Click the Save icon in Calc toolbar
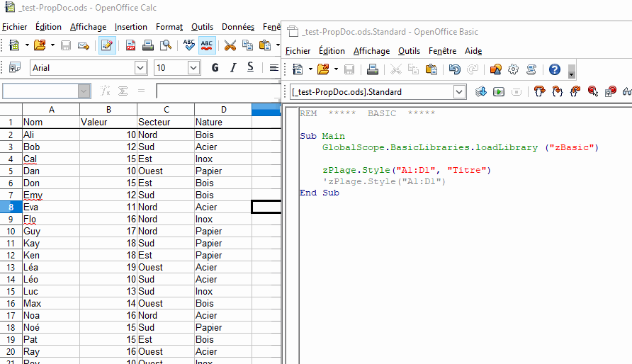The width and height of the screenshot is (632, 364). [66, 45]
